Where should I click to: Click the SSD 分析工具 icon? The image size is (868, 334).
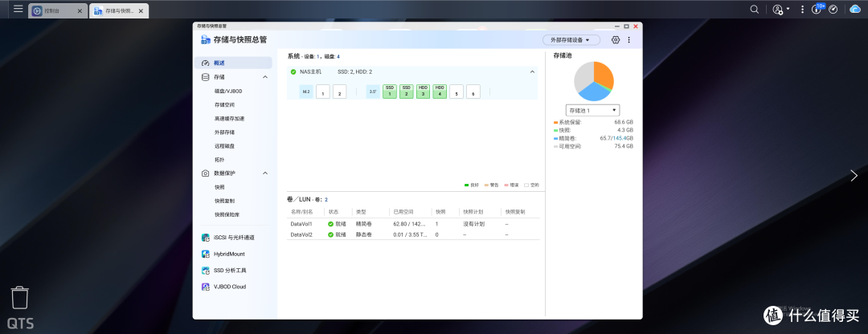click(x=206, y=271)
